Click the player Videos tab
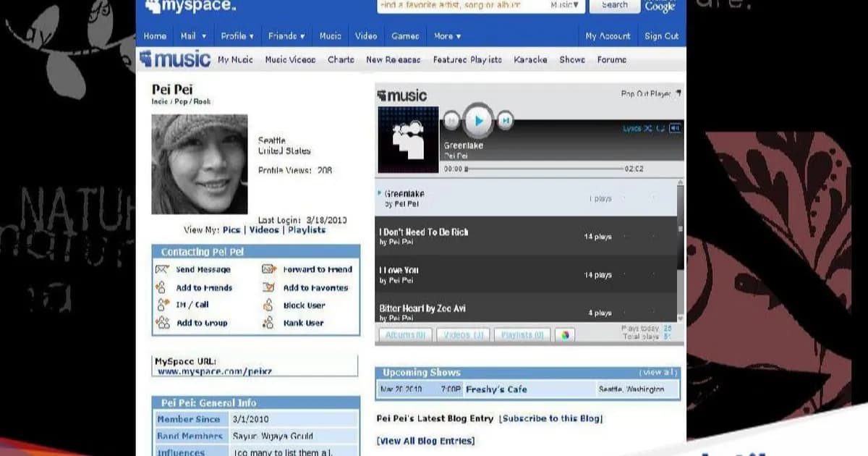The height and width of the screenshot is (456, 868). 463,335
